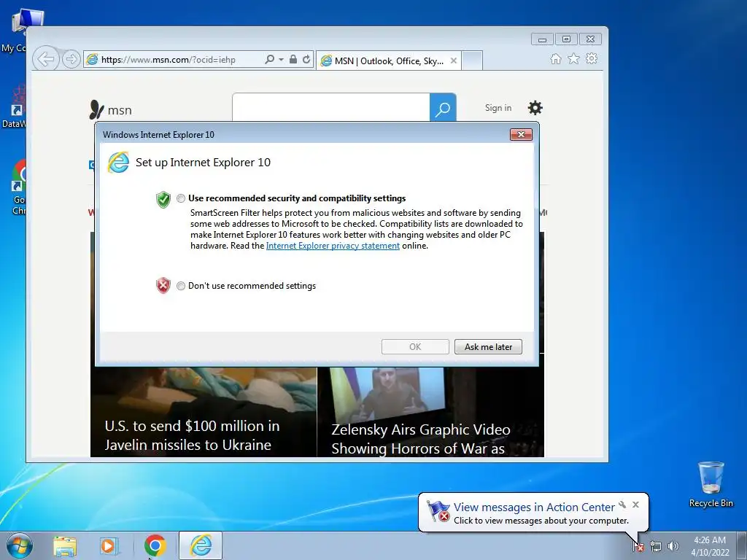Screen dimensions: 747x560
Task: Go back in Internet Explorer
Action: (46, 60)
